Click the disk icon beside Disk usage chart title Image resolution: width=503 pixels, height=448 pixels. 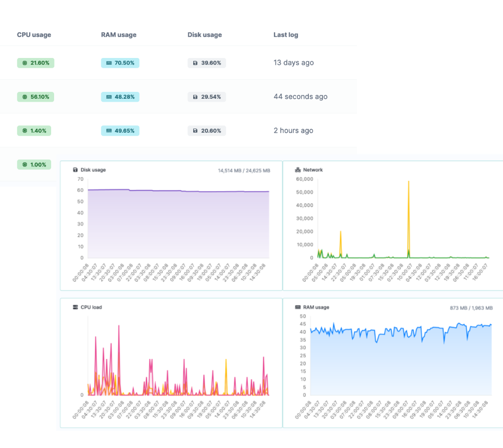click(75, 170)
